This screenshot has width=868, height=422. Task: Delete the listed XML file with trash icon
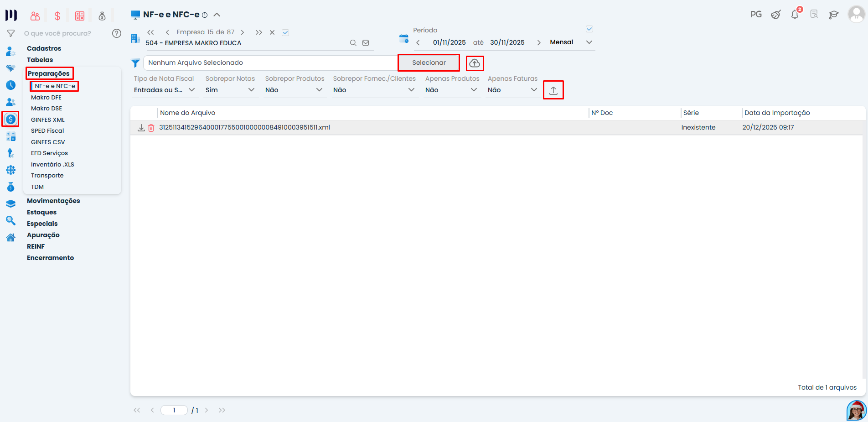click(151, 128)
